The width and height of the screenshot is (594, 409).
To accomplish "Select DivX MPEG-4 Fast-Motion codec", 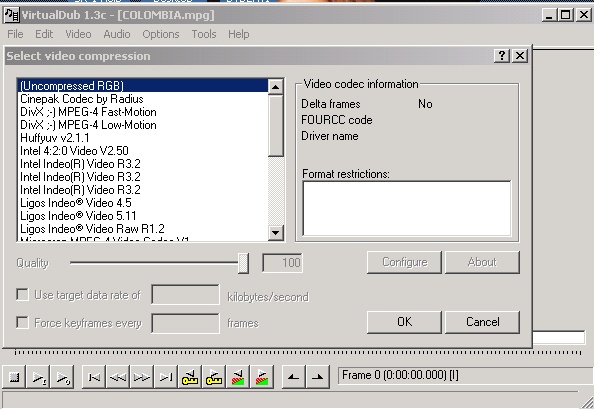I will coord(143,112).
